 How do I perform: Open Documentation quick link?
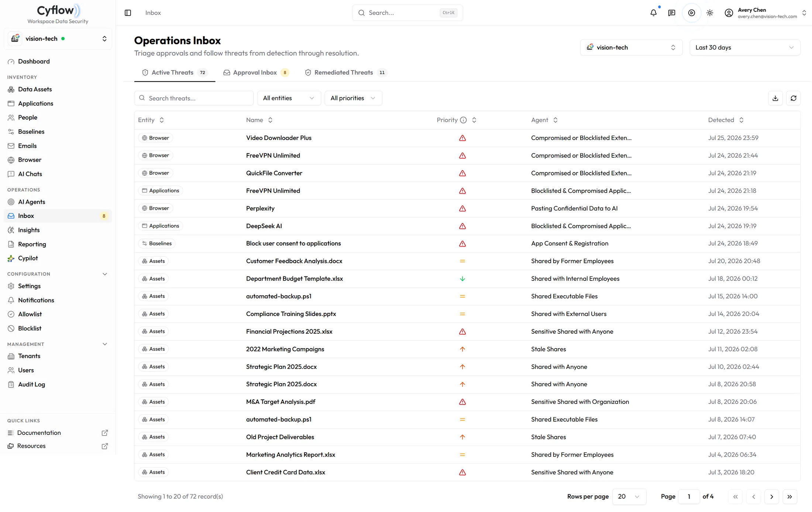coord(58,433)
